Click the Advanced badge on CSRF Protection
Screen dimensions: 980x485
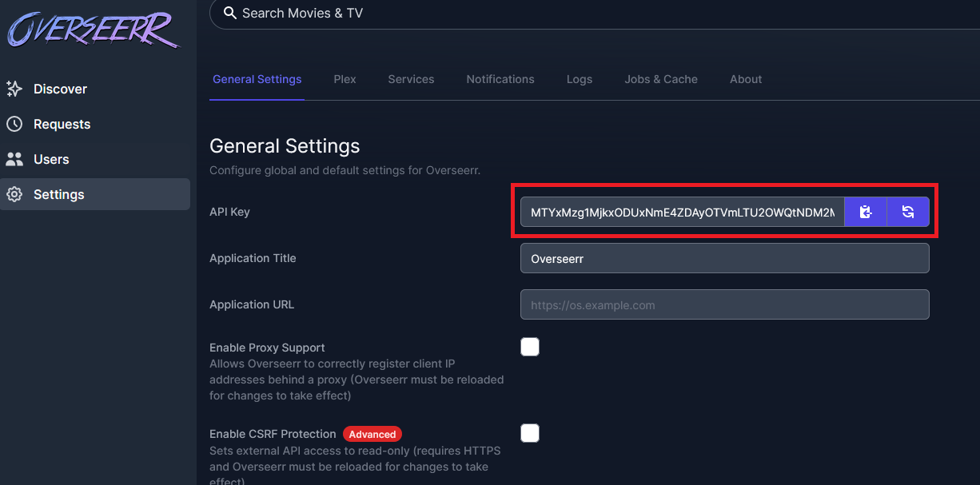[372, 434]
